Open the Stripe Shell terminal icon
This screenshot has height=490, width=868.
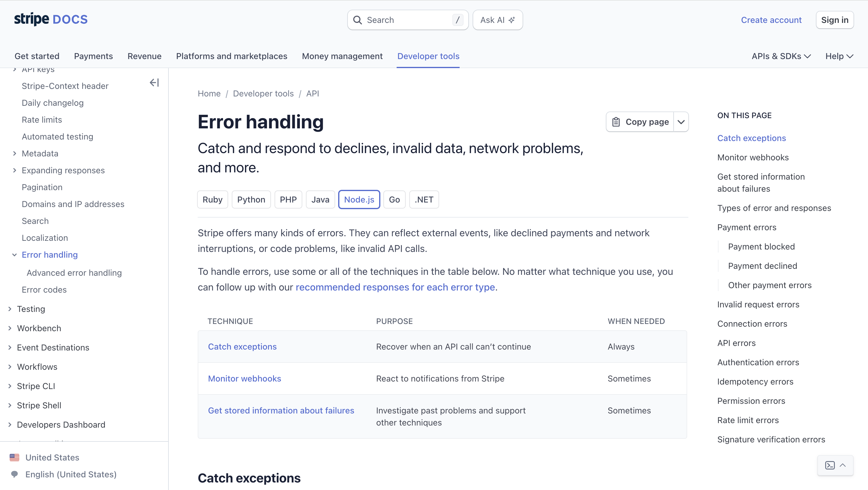coord(830,465)
